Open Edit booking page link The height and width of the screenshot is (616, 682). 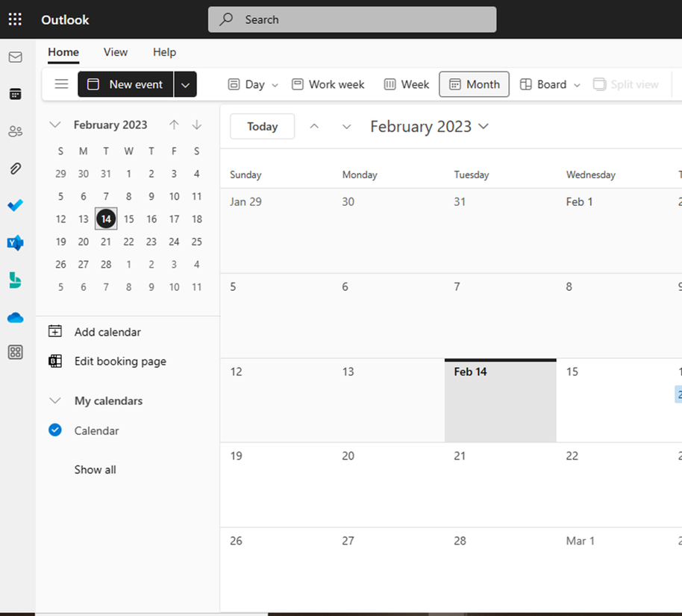[x=120, y=361]
